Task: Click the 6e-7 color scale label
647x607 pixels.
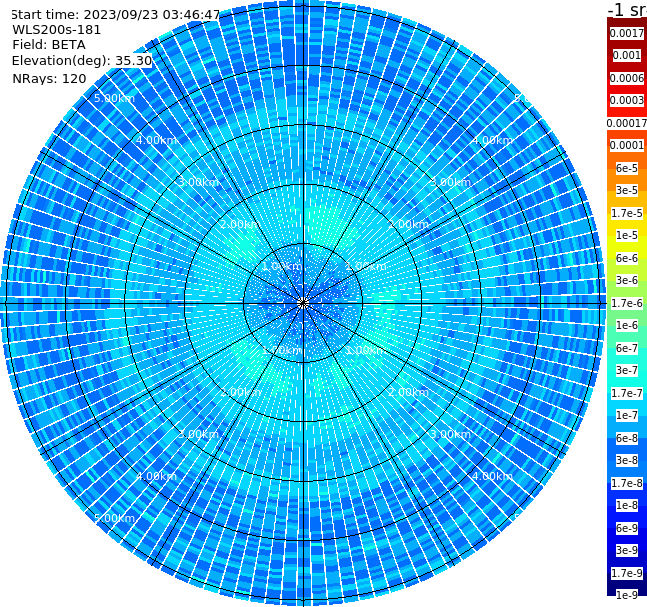Action: coord(627,348)
